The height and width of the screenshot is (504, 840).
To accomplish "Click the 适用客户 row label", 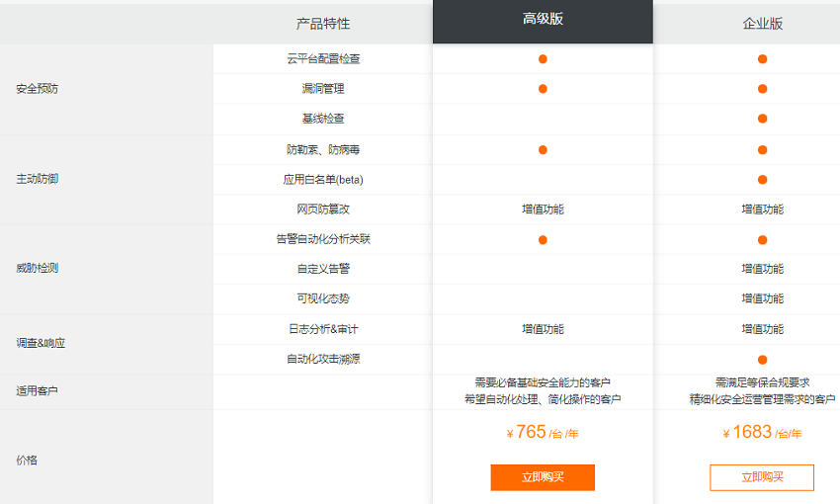I will coord(37,391).
